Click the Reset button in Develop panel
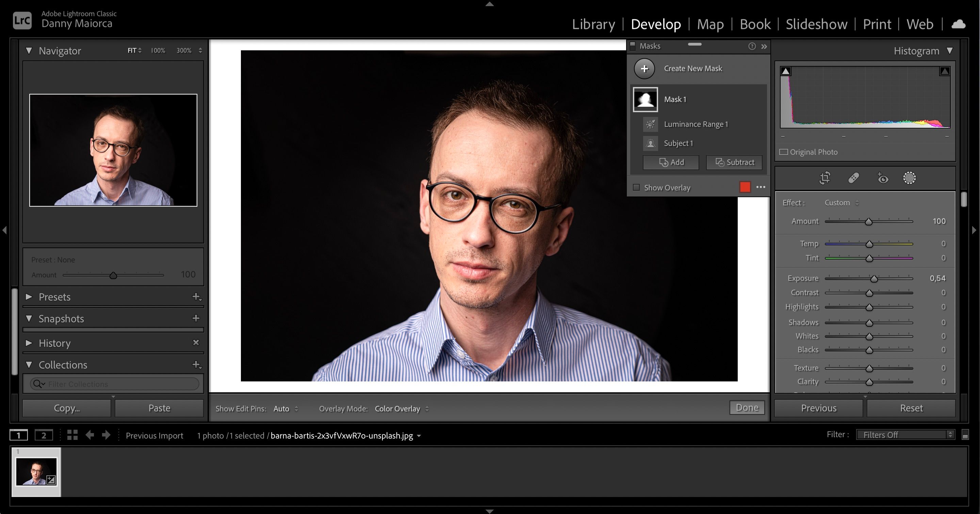Viewport: 980px width, 514px height. click(910, 408)
